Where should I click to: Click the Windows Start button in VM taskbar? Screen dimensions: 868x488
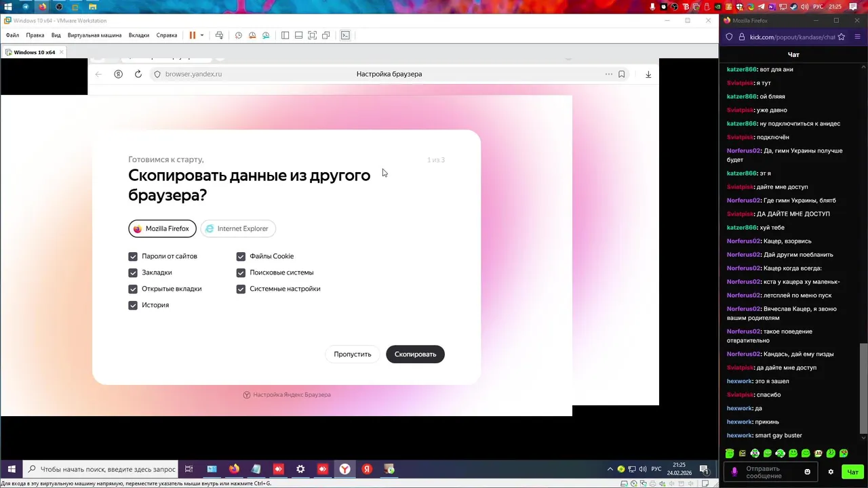point(12,469)
